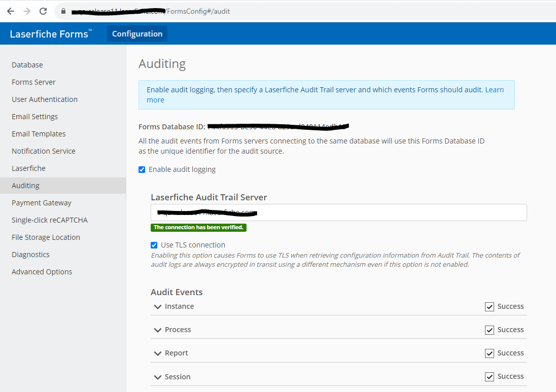
Task: Click the Laserfiche Forms logo
Action: [51, 33]
